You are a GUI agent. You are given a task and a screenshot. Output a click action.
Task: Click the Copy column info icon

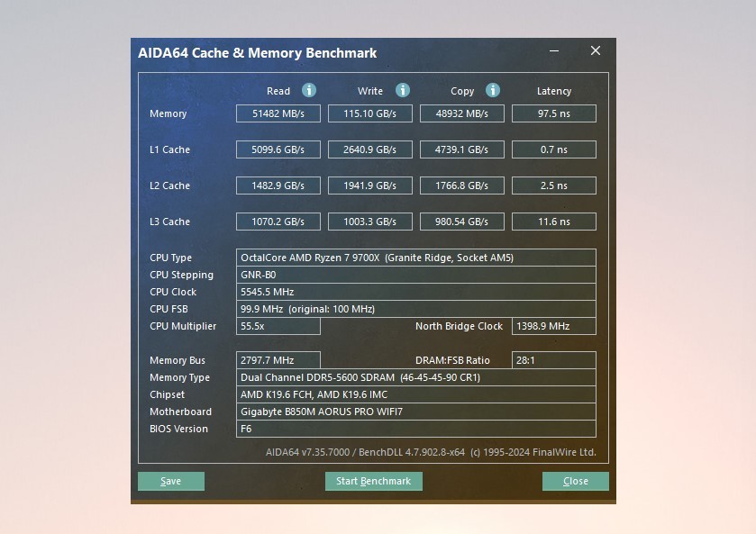coord(493,90)
